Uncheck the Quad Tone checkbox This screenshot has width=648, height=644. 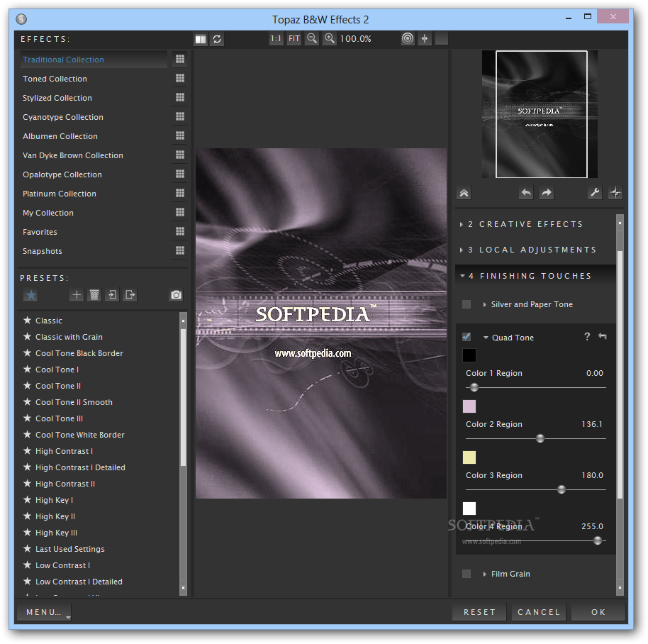tap(467, 338)
